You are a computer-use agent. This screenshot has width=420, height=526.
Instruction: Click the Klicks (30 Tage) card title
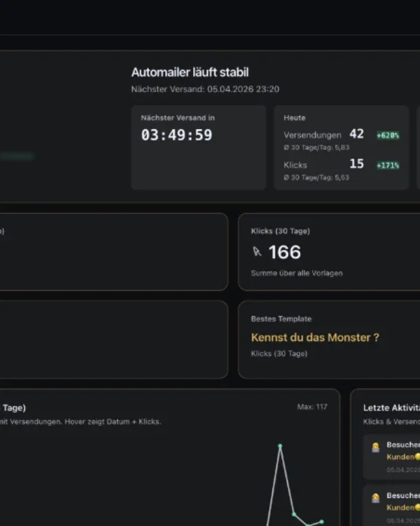coord(281,231)
